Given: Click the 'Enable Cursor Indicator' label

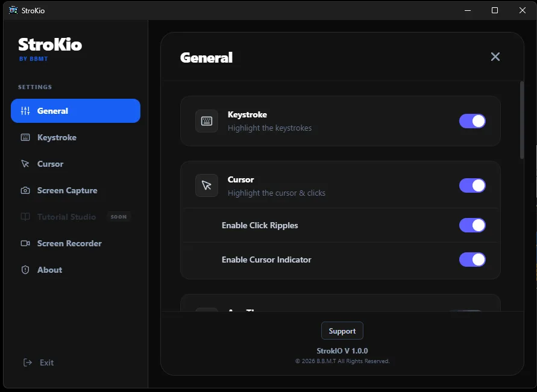Looking at the screenshot, I should click(266, 260).
